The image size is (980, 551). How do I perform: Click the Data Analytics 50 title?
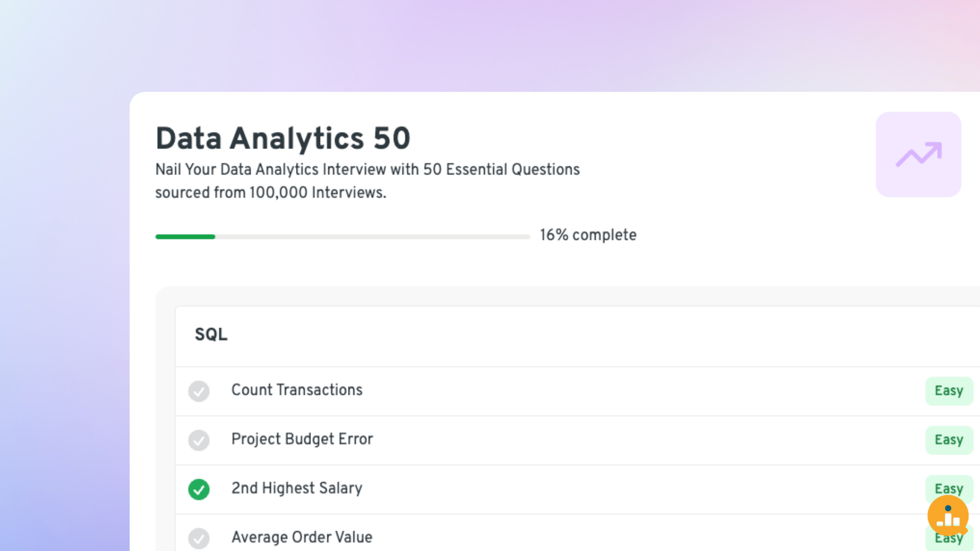point(283,138)
